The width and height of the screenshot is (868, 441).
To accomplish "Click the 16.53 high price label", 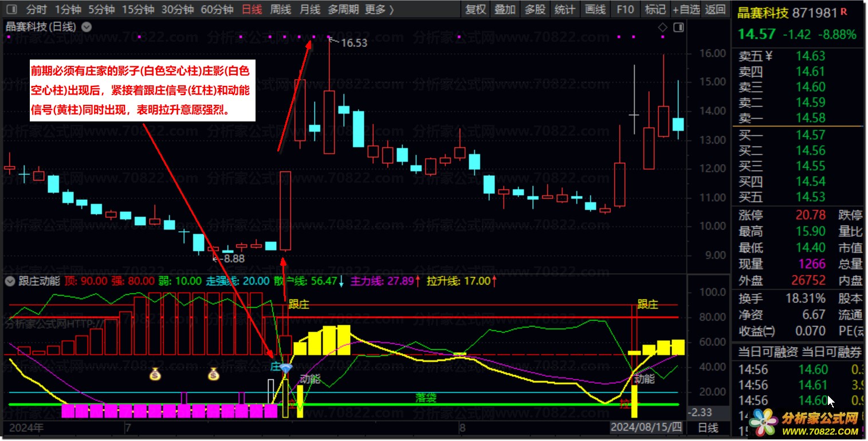I will pos(354,42).
